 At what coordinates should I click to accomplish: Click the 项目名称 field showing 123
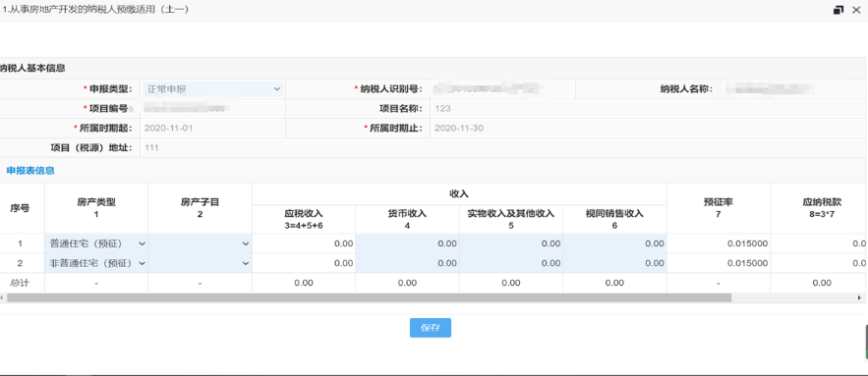[648, 108]
